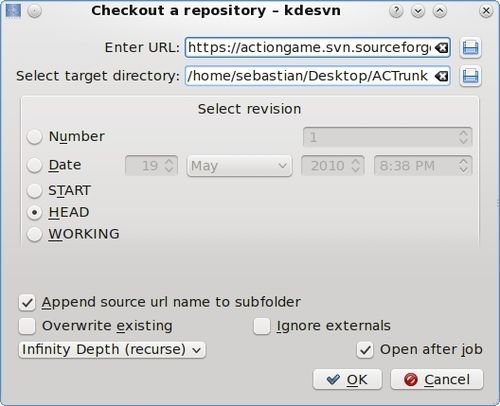The height and width of the screenshot is (406, 500).
Task: Uncheck Append source url name to subfolder
Action: (x=27, y=303)
